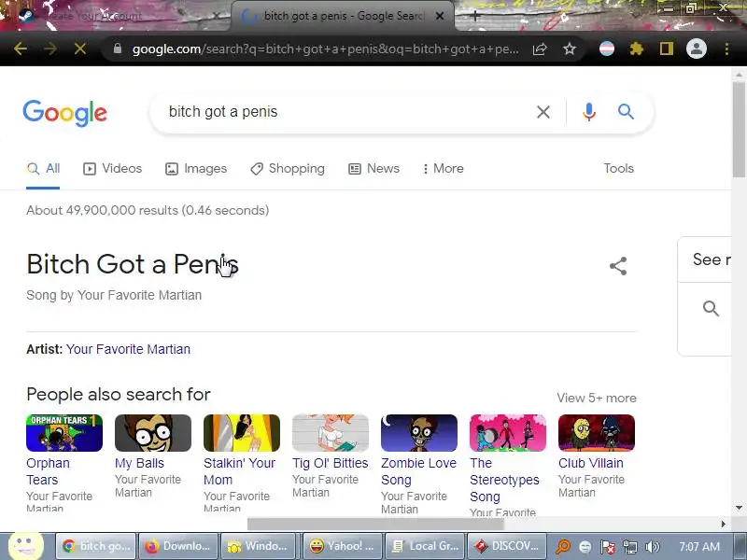Click the side panel magnifier icon
Image resolution: width=747 pixels, height=560 pixels.
coord(711,308)
